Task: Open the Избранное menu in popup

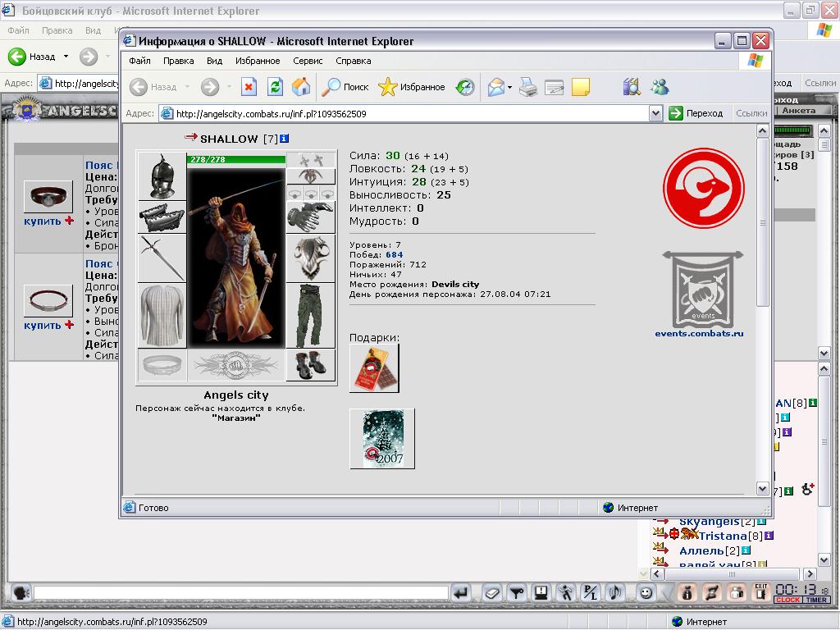Action: (x=258, y=61)
